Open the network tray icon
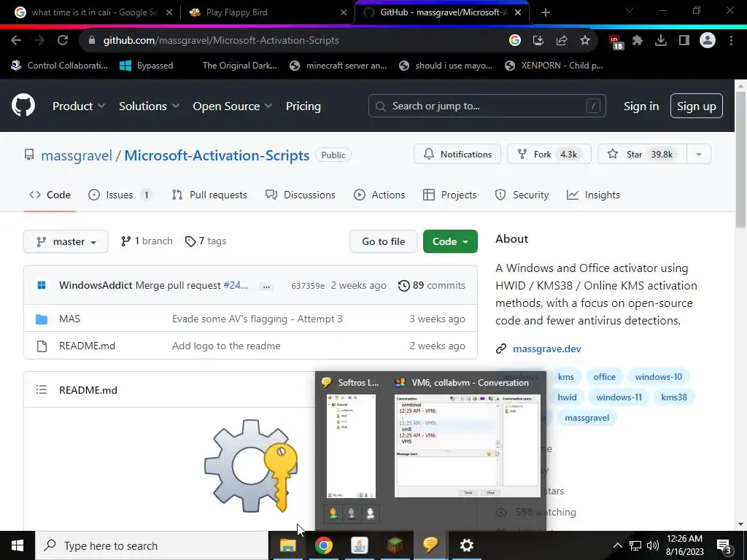The image size is (747, 560). [635, 545]
